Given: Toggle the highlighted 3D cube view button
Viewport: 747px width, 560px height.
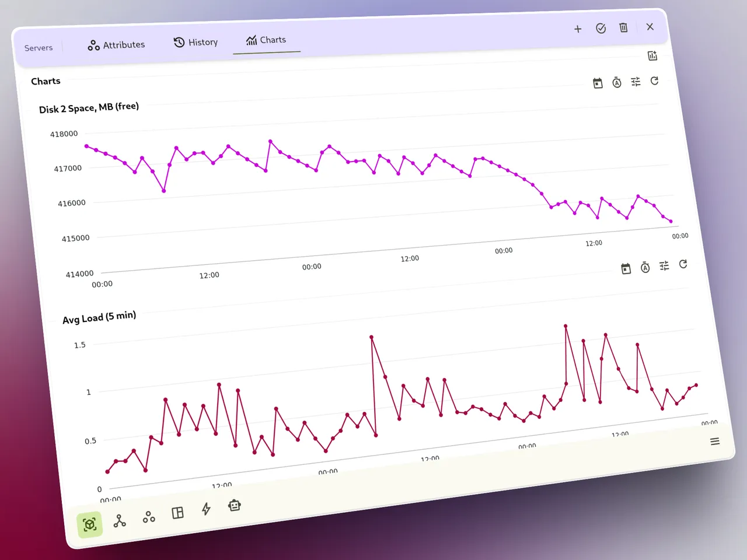Looking at the screenshot, I should pyautogui.click(x=89, y=524).
